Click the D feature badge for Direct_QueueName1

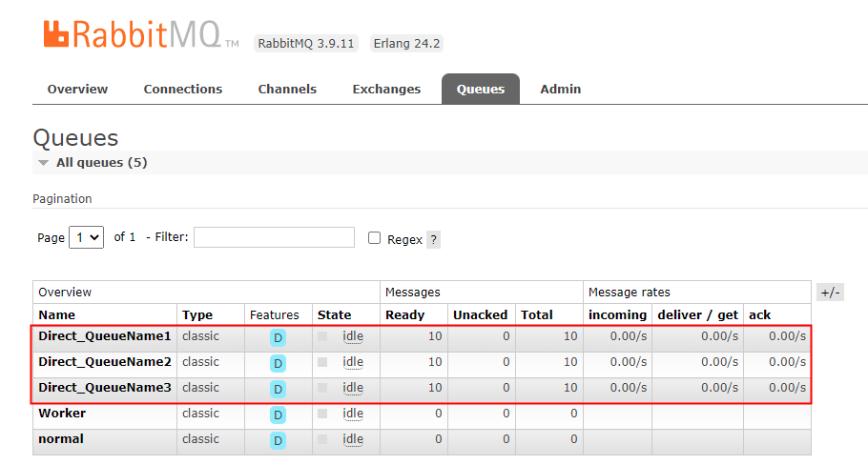pyautogui.click(x=278, y=338)
